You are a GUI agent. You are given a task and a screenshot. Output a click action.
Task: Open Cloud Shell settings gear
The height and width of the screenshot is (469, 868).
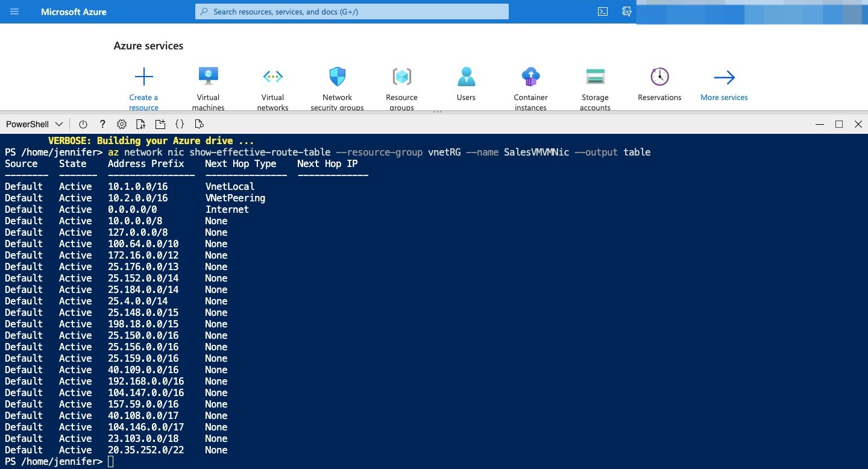122,124
